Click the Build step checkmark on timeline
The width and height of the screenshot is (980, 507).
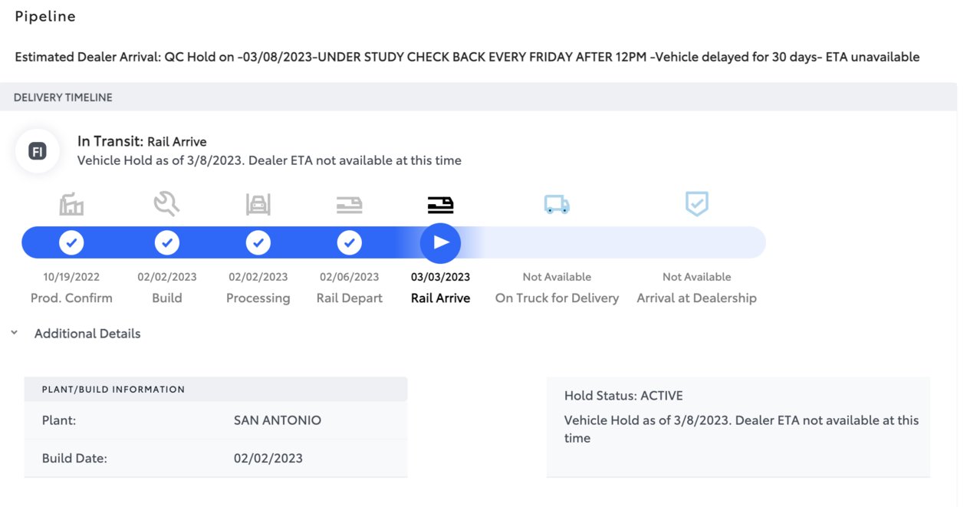click(166, 243)
